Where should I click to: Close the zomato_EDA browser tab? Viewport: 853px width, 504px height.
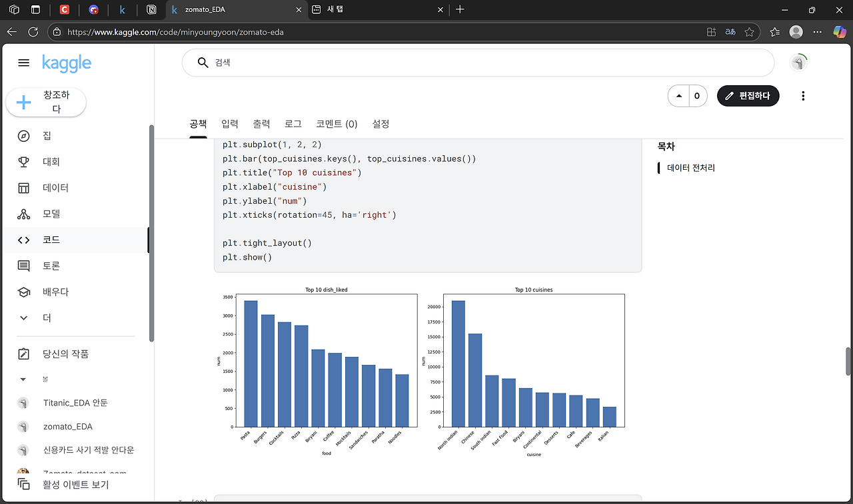[x=297, y=10]
